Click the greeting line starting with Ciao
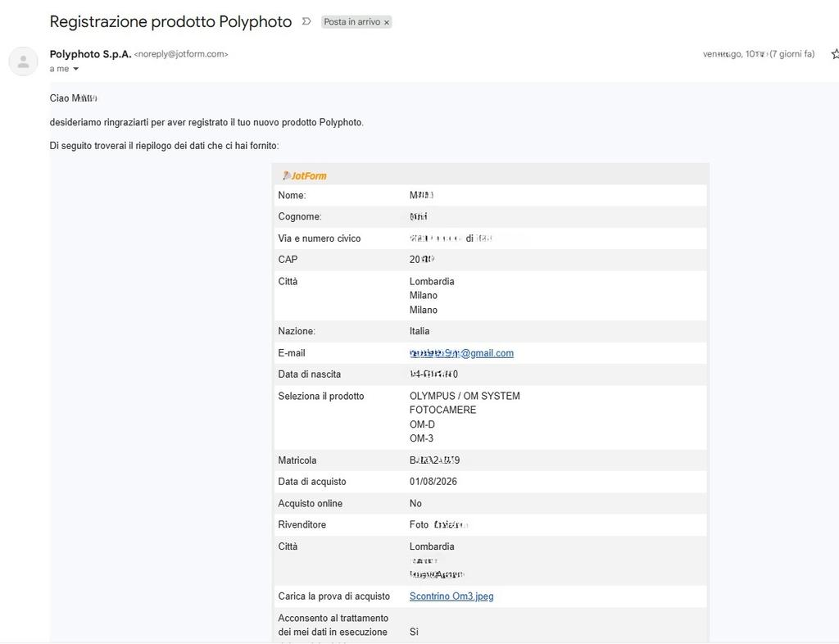Image resolution: width=839 pixels, height=644 pixels. 73,98
